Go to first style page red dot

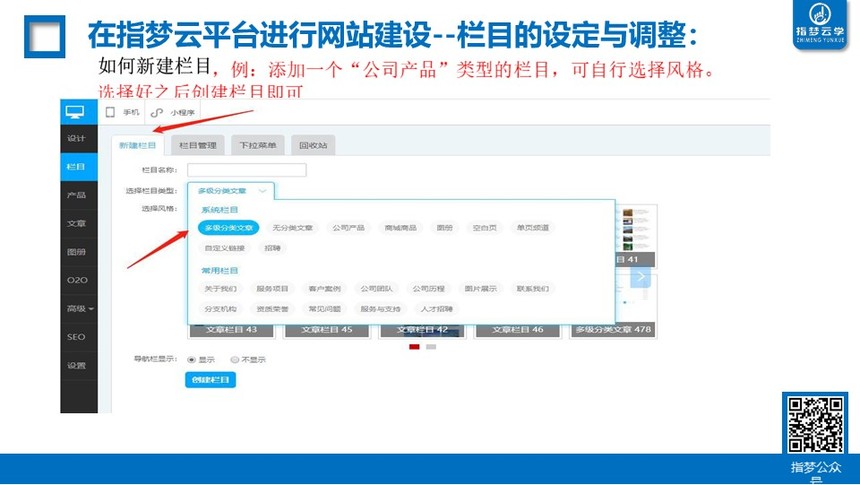(x=415, y=347)
